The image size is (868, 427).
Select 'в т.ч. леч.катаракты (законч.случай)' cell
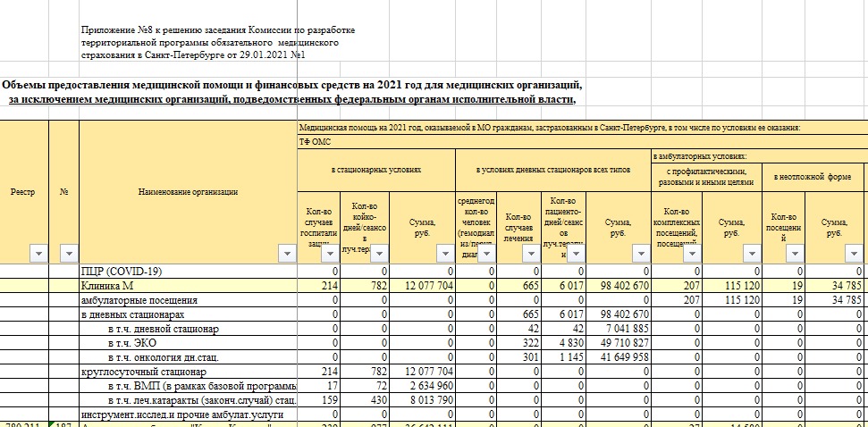[x=189, y=400]
